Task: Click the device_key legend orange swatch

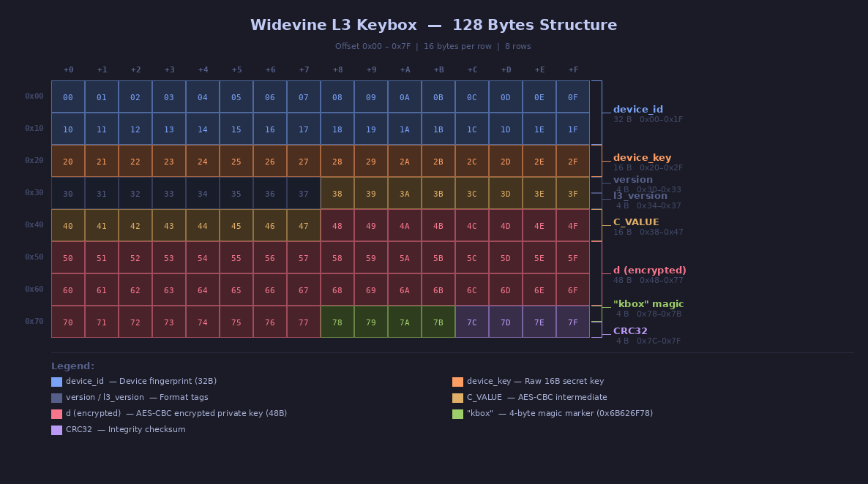Action: click(457, 382)
